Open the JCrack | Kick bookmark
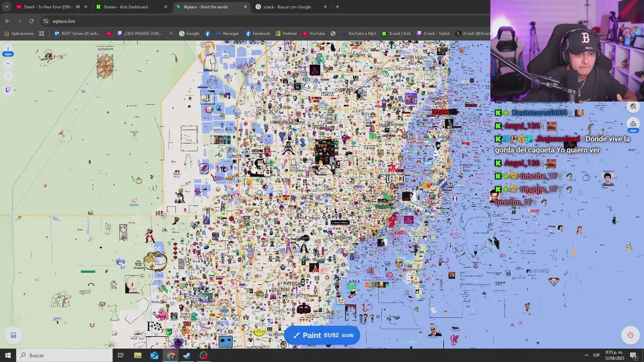 396,34
